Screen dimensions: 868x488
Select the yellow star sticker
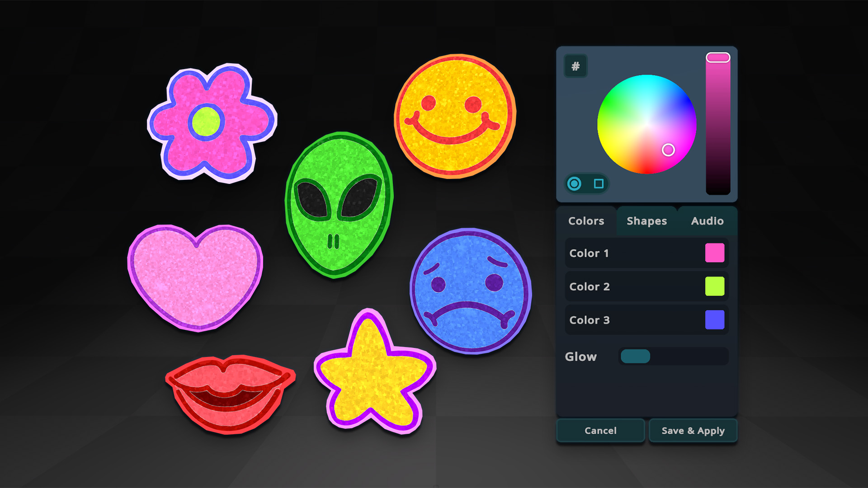point(375,371)
